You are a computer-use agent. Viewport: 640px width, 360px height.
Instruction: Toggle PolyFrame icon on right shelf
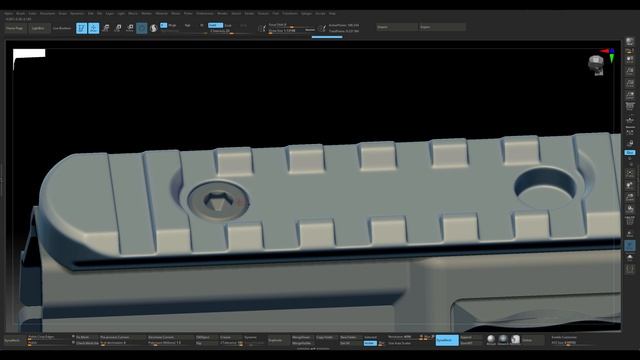(630, 221)
